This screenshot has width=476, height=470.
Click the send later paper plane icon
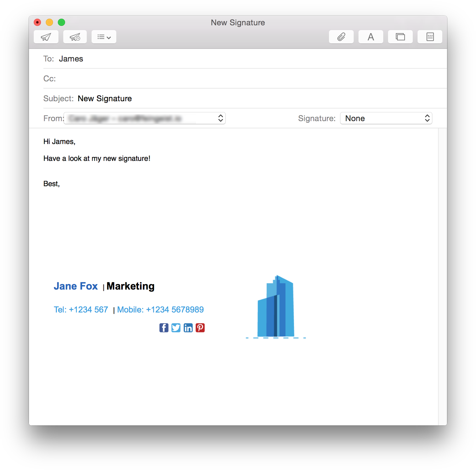(x=75, y=37)
